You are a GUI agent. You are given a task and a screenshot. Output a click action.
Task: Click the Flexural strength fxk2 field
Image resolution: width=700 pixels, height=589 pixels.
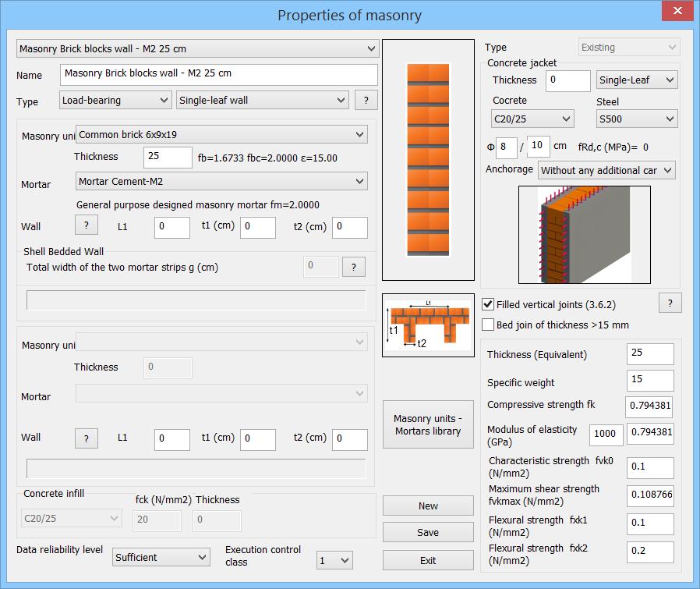[650, 552]
